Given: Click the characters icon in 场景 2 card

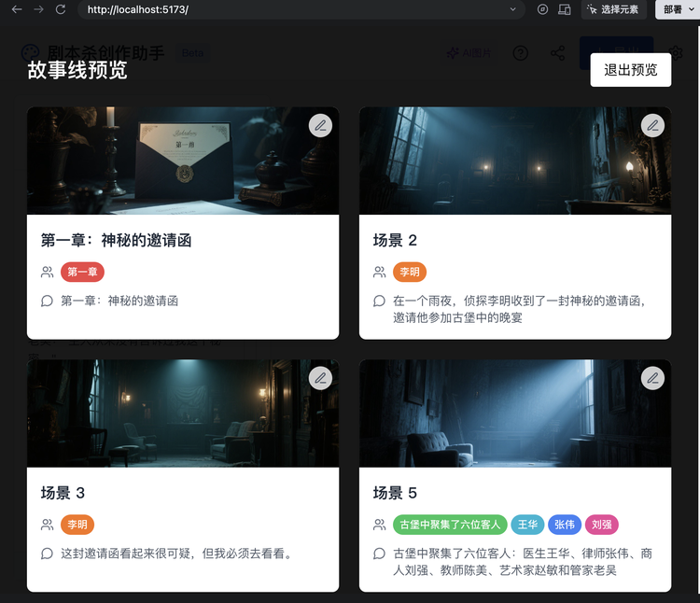Looking at the screenshot, I should pos(380,272).
